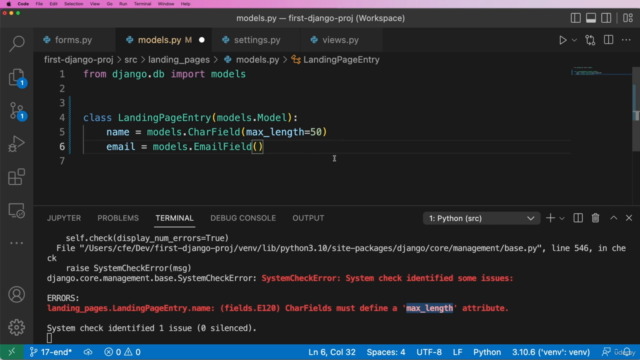Open the Manage gear icon
The image size is (640, 360).
point(17,327)
